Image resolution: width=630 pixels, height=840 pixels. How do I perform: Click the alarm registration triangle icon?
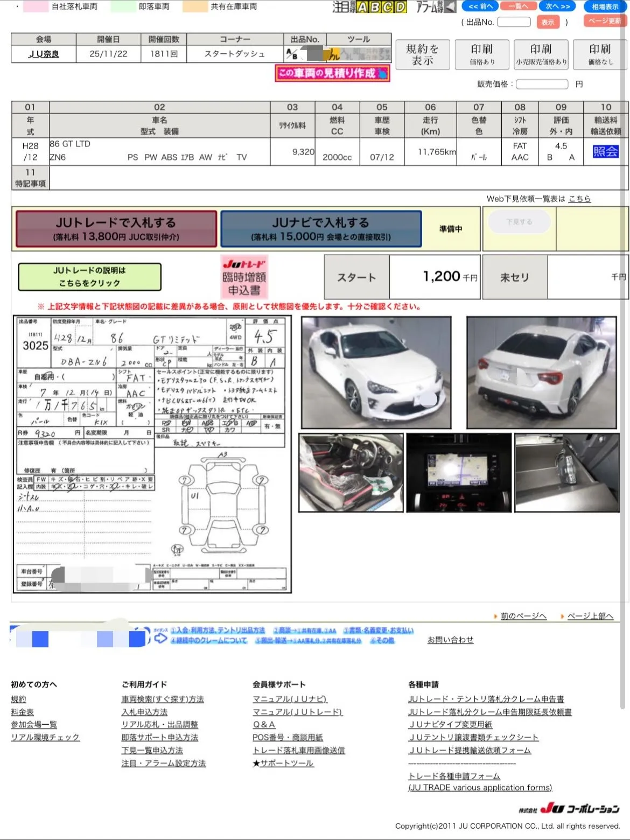[450, 6]
